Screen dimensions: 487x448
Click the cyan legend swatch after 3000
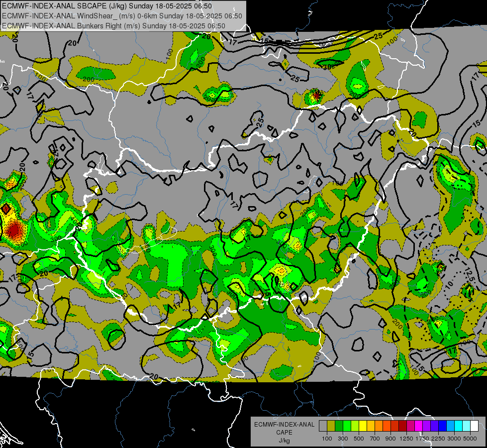point(459,426)
